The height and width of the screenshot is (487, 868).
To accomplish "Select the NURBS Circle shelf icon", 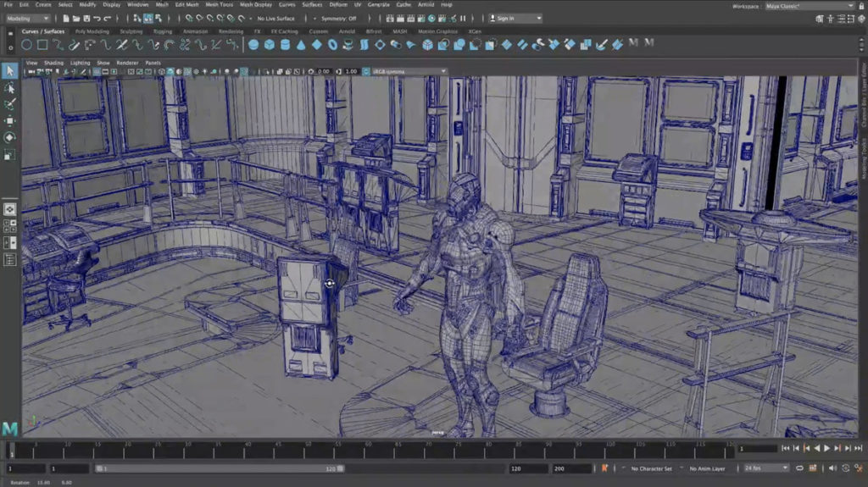I will point(26,45).
